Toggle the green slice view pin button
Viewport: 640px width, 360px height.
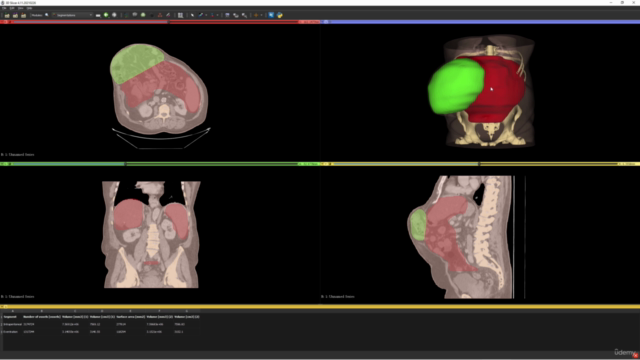(2, 164)
